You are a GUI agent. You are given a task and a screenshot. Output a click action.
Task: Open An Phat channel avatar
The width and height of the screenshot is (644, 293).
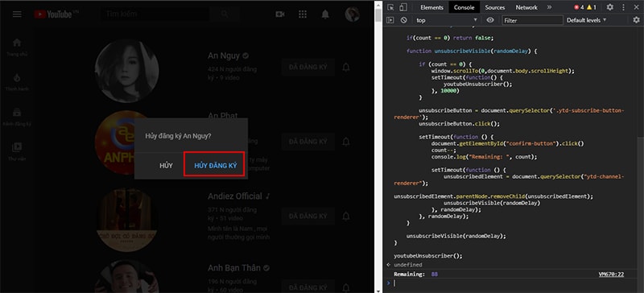click(126, 142)
